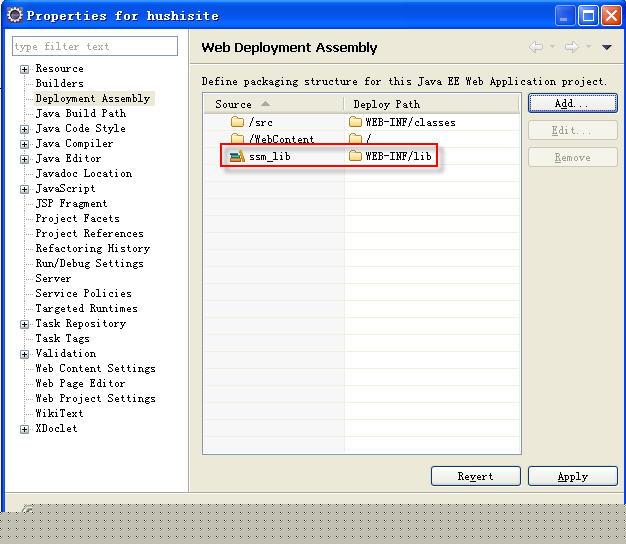Select Task Repository label
Screen dimensions: 626x544
tap(81, 323)
